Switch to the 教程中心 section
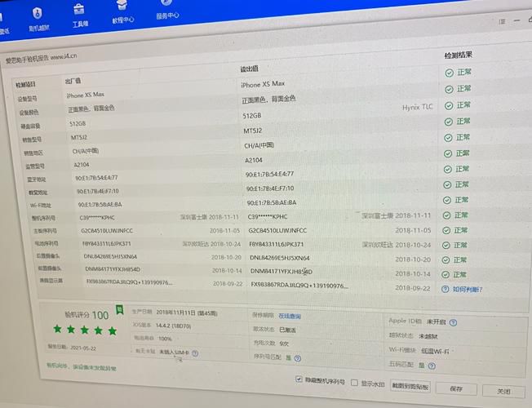Viewport: 532px width, 408px height. point(122,12)
